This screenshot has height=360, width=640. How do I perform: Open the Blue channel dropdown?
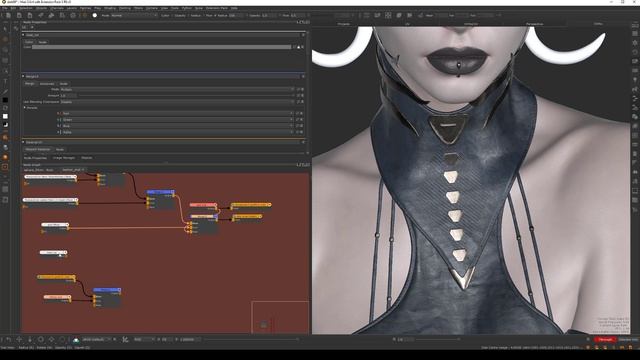[x=178, y=126]
